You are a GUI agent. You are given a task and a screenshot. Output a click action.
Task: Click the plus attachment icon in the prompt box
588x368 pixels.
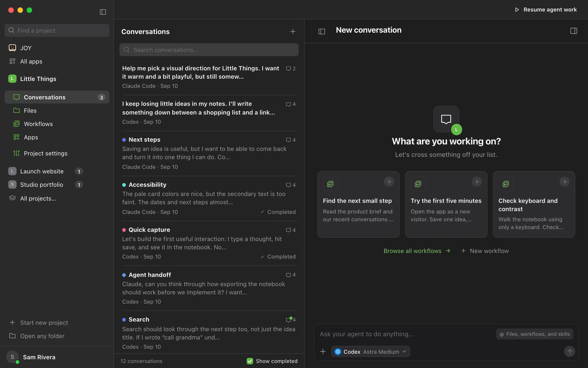pyautogui.click(x=323, y=351)
